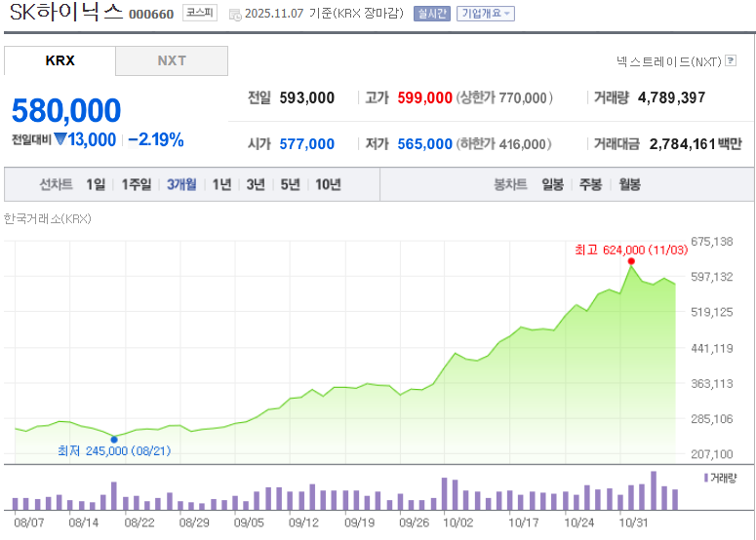756x540 pixels.
Task: Click the 207,100 price axis label
Action: pyautogui.click(x=712, y=454)
